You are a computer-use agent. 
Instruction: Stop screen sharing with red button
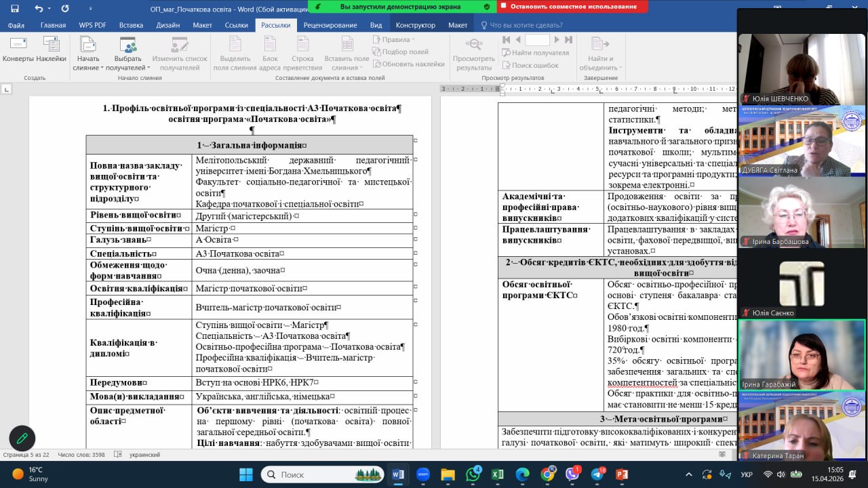pyautogui.click(x=572, y=7)
